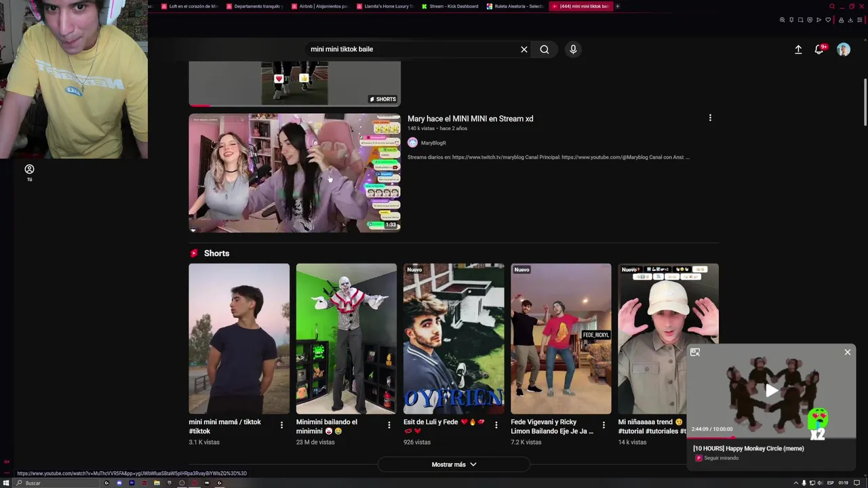Open options for 'mini mini mamá' short
The height and width of the screenshot is (488, 868).
coord(281,425)
